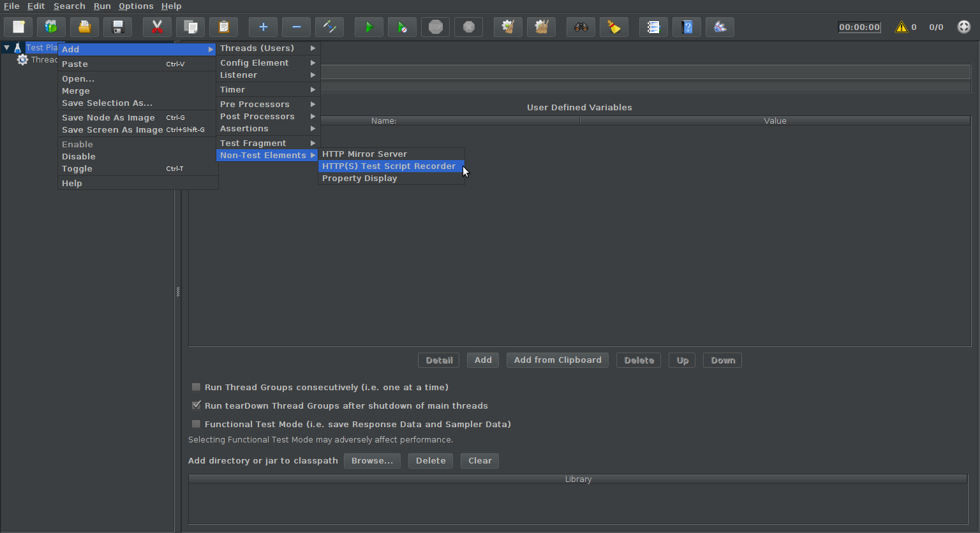Open the Options menu

click(x=136, y=6)
